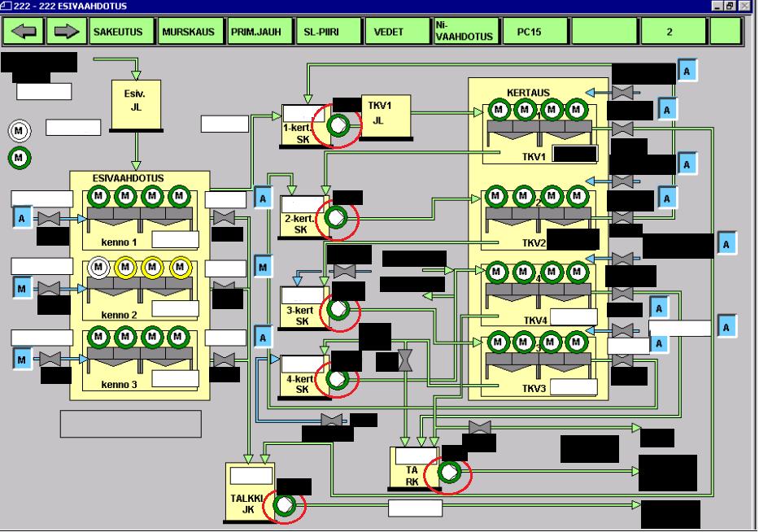
Task: Toggle the M mode box right of kenno 2
Action: [x=263, y=267]
